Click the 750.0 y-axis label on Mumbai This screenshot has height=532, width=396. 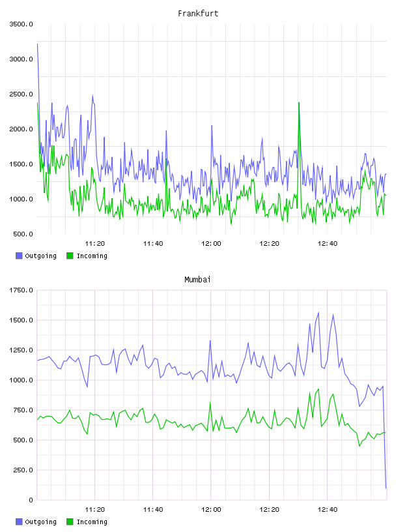click(x=23, y=410)
